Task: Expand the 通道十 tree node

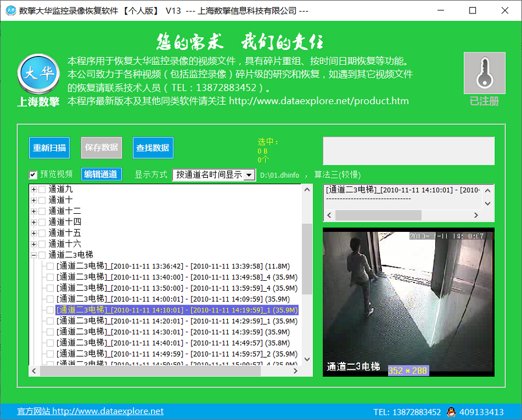Action: pos(34,200)
